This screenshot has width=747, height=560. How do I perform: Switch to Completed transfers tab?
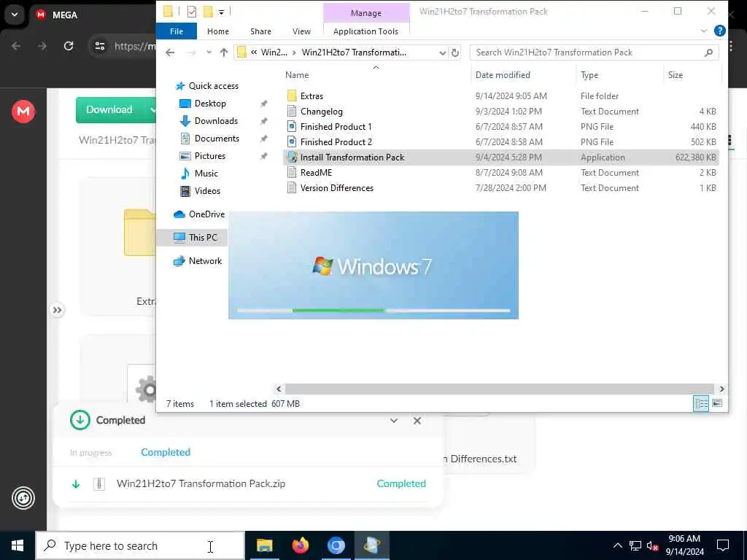pos(166,452)
